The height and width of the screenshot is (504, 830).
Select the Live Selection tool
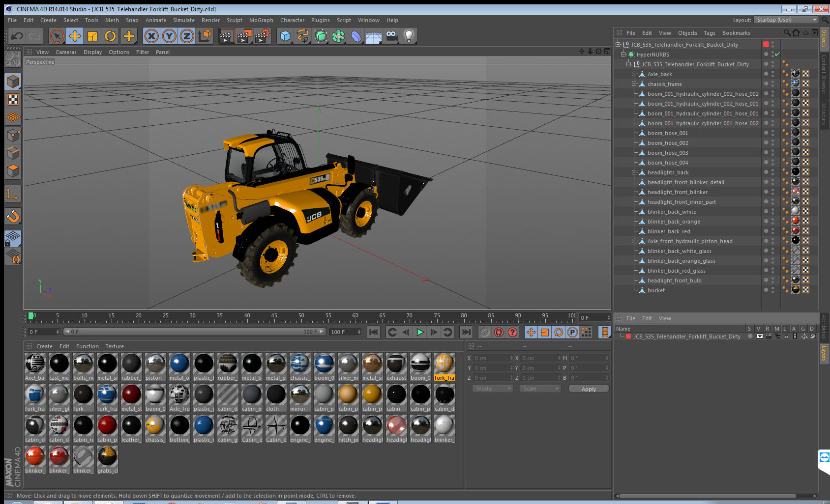57,36
